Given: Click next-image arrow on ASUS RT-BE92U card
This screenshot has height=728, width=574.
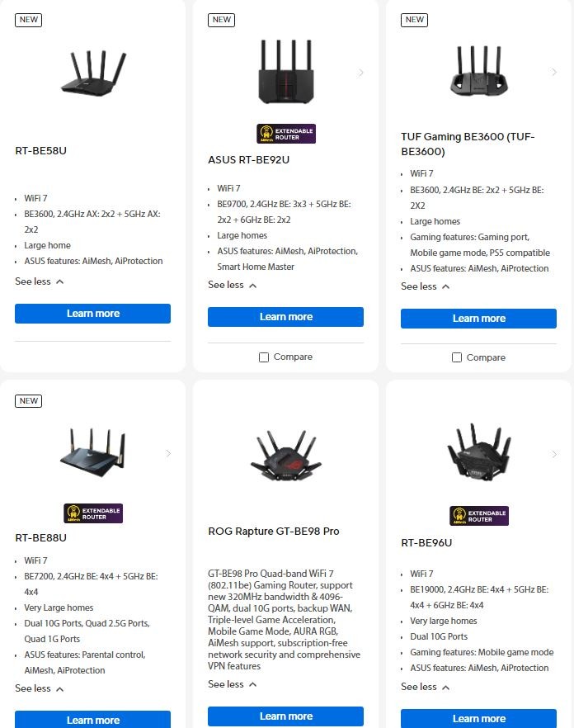Looking at the screenshot, I should tap(360, 73).
